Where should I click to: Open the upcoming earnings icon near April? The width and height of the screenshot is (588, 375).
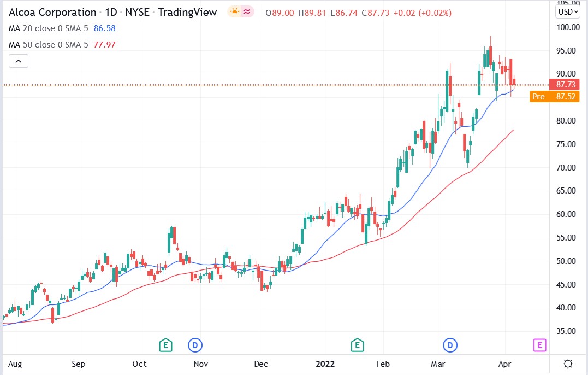(x=538, y=345)
